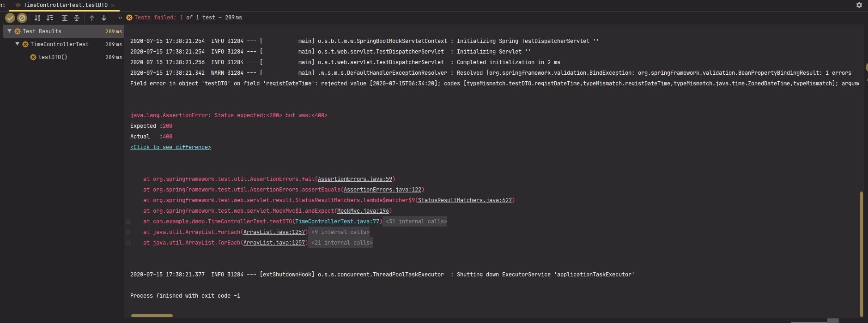Click the failed status icon next to TimeControllerTest
The height and width of the screenshot is (323, 868).
(25, 44)
